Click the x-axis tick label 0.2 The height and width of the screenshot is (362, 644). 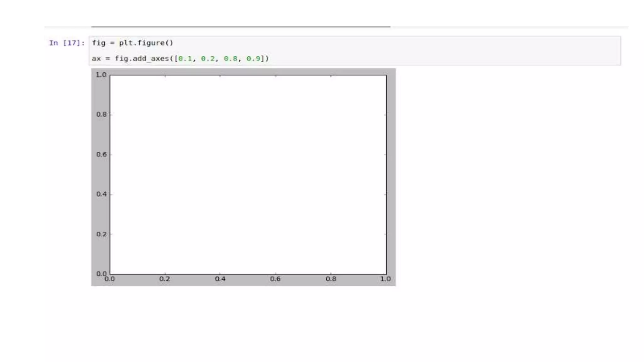pyautogui.click(x=164, y=279)
